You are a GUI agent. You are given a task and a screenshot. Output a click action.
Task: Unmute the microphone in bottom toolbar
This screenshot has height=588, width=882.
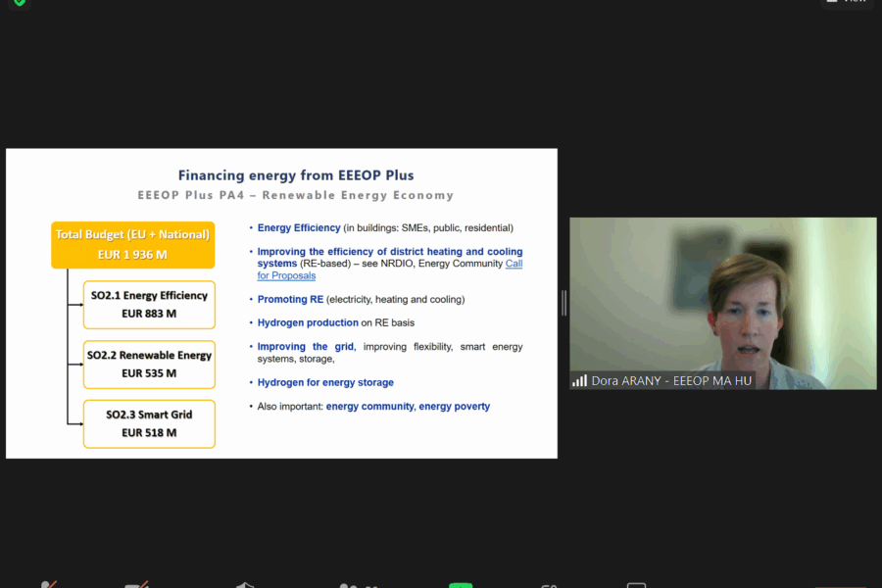coord(49,585)
